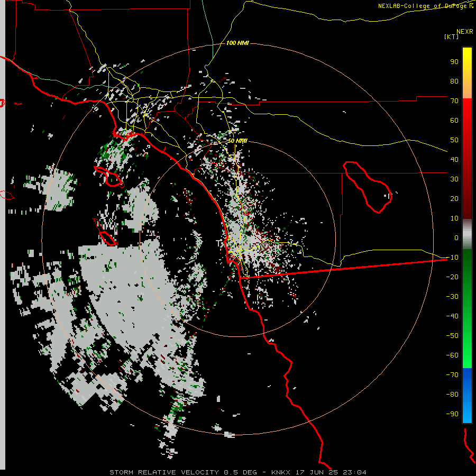This screenshot has width=476, height=476.
Task: Click the 50 value on the velocity scale
Action: pos(454,140)
